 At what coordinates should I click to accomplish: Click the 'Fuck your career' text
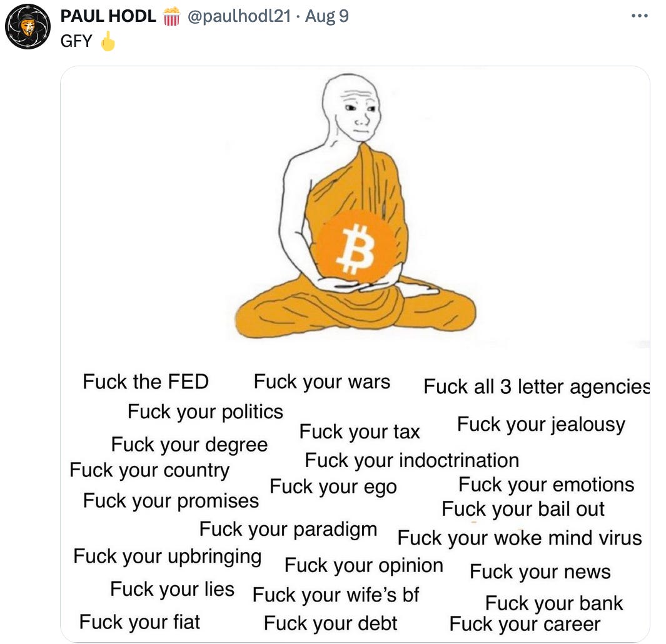[x=525, y=625]
